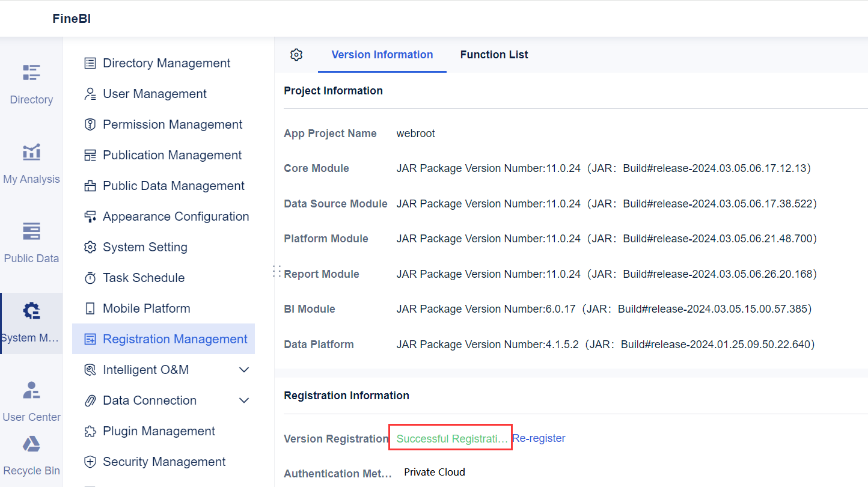Viewport: 868px width, 487px height.
Task: Select the Plugin Management puzzle icon
Action: tap(90, 430)
